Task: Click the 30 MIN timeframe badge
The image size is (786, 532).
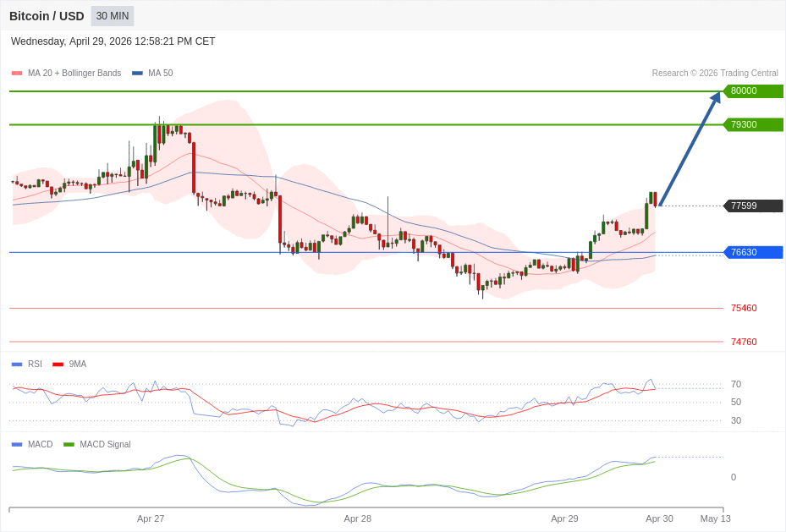Action: [113, 16]
